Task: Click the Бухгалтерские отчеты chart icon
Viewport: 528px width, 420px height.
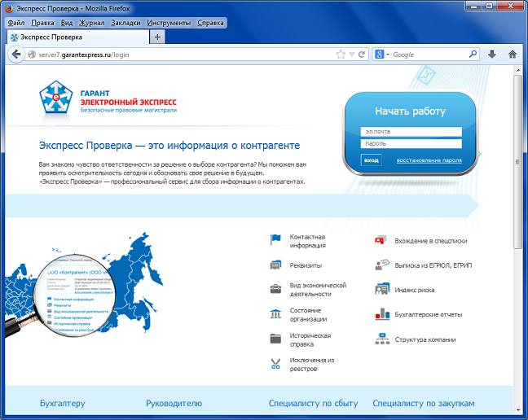Action: 381,314
